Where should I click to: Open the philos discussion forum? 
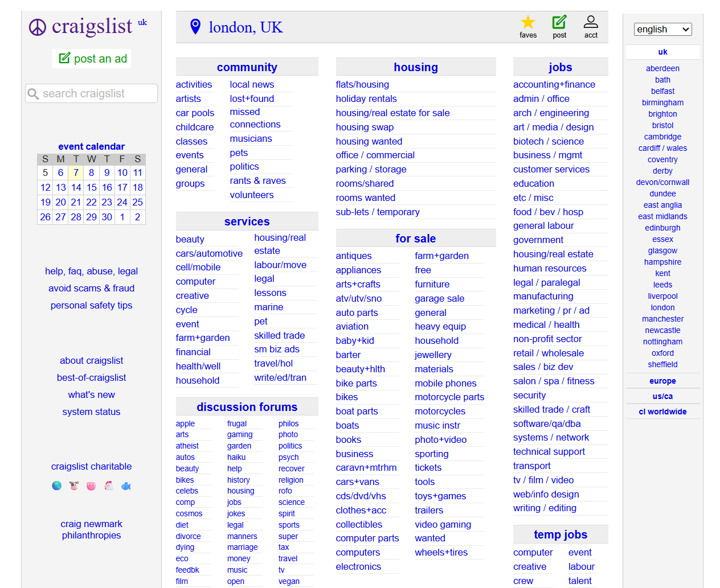[x=288, y=423]
